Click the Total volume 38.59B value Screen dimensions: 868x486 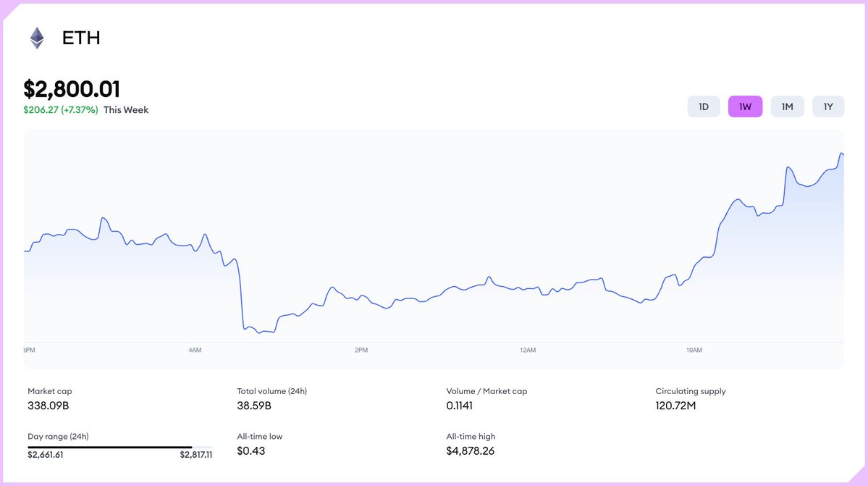click(x=254, y=406)
